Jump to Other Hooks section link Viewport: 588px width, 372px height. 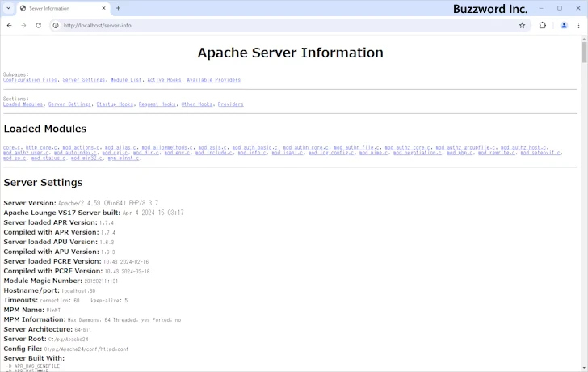point(197,104)
